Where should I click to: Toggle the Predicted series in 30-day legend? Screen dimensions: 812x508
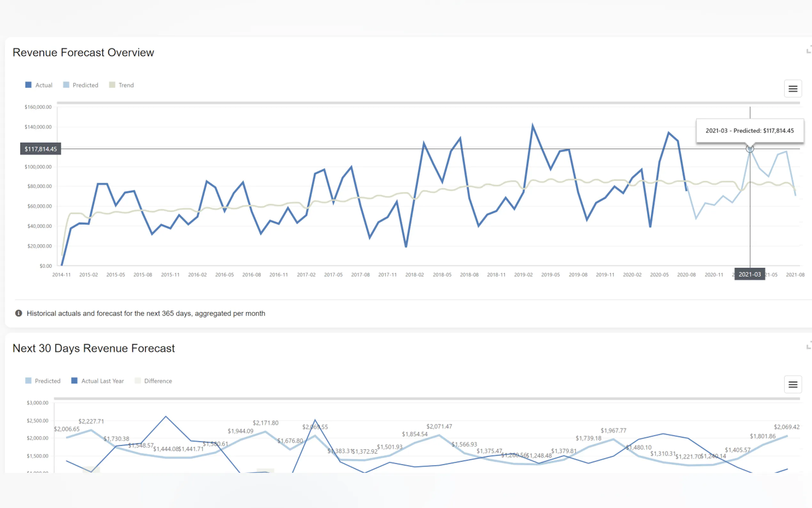pos(47,381)
